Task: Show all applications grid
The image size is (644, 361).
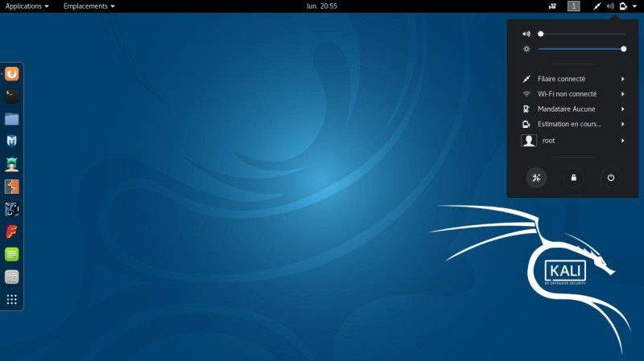Action: point(11,299)
